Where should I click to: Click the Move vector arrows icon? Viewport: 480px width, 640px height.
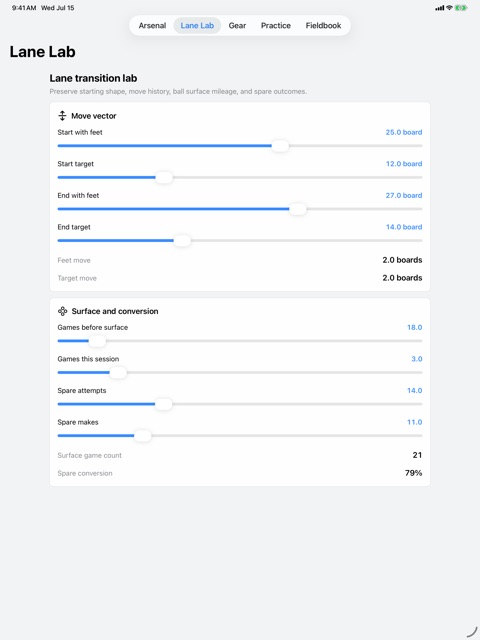[62, 116]
